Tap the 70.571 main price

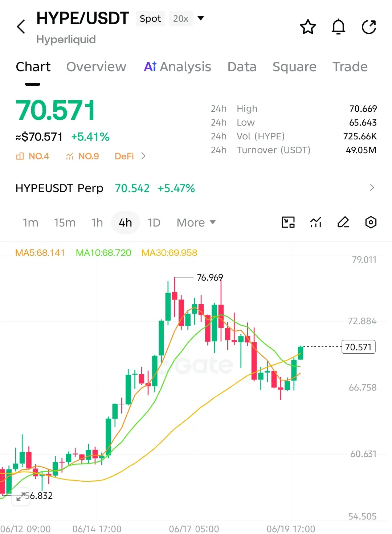pos(56,110)
